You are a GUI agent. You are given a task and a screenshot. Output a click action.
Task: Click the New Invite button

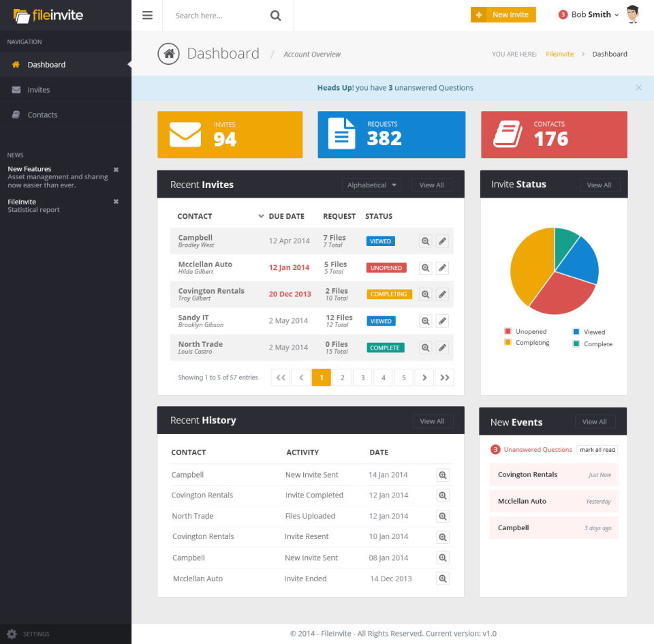[503, 14]
